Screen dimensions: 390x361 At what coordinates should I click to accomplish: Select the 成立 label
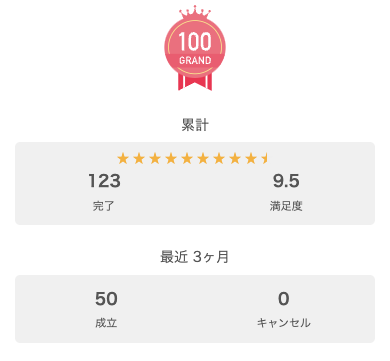click(106, 323)
